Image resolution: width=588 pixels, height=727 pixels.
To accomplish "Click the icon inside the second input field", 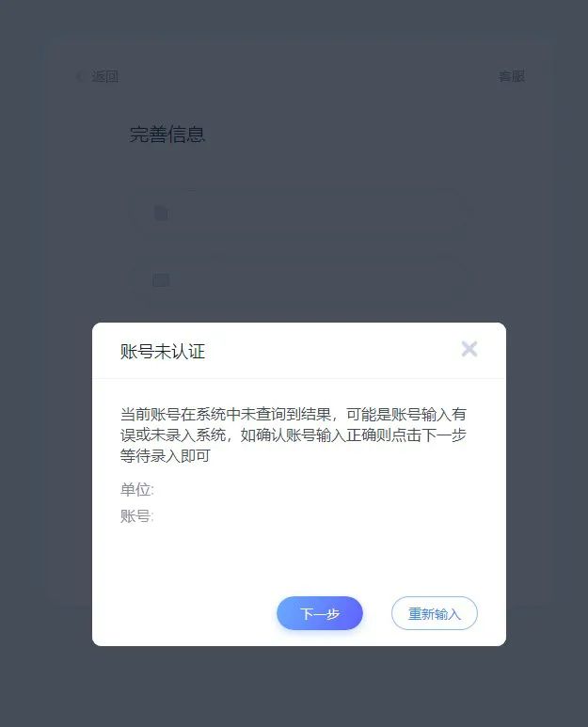I will click(161, 280).
